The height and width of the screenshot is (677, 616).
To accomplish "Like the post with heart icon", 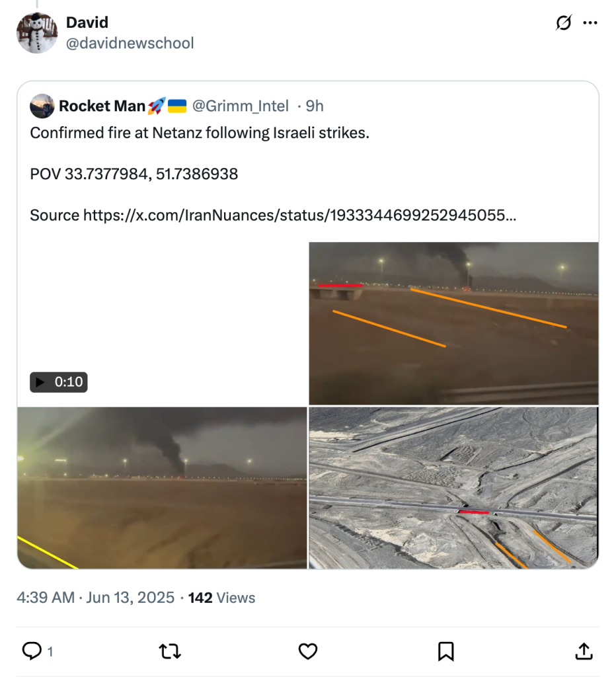I will pyautogui.click(x=308, y=652).
